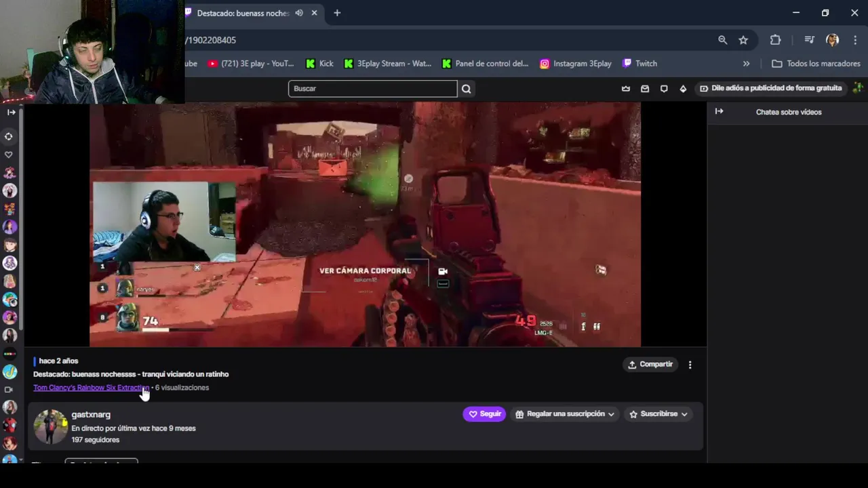The height and width of the screenshot is (488, 868).
Task: Open the Chrome three-dot menu
Action: click(855, 40)
